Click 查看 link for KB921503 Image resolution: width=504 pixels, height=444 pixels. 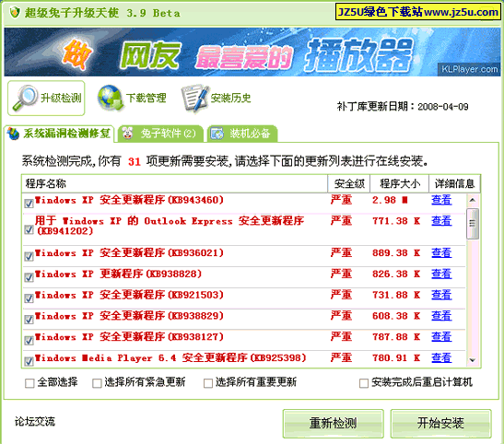(x=441, y=295)
